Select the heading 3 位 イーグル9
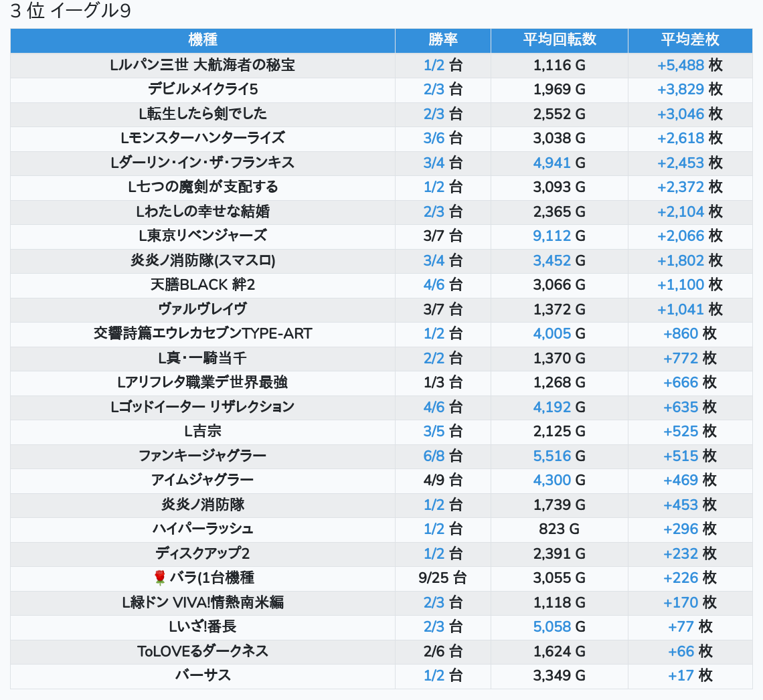 click(70, 11)
